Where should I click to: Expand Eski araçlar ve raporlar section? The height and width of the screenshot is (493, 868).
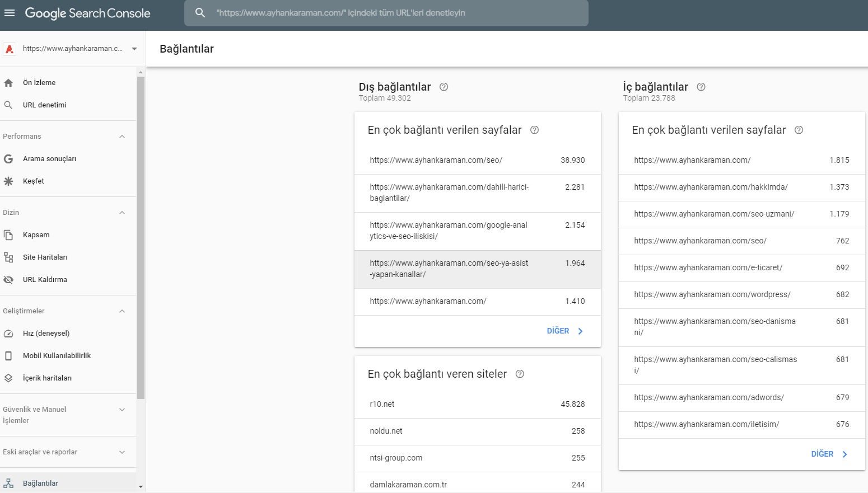point(122,452)
